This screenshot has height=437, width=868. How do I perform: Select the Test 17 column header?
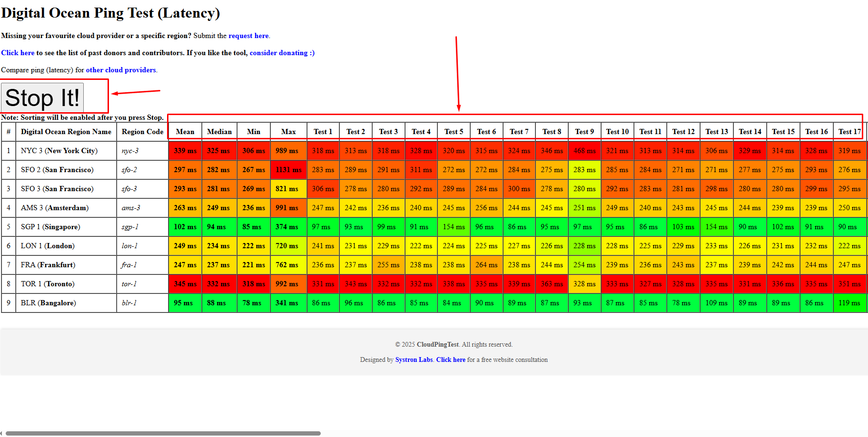(849, 131)
